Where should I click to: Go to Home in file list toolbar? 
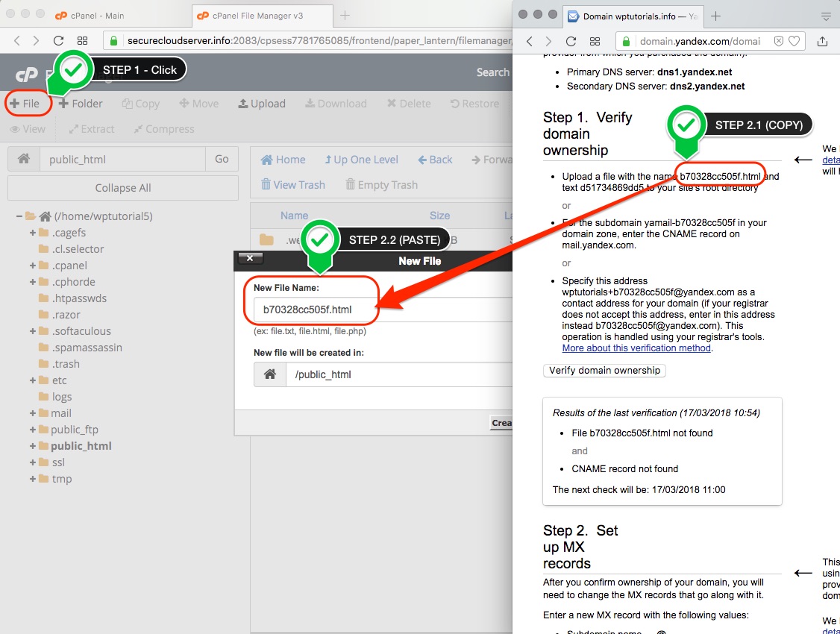coord(283,160)
